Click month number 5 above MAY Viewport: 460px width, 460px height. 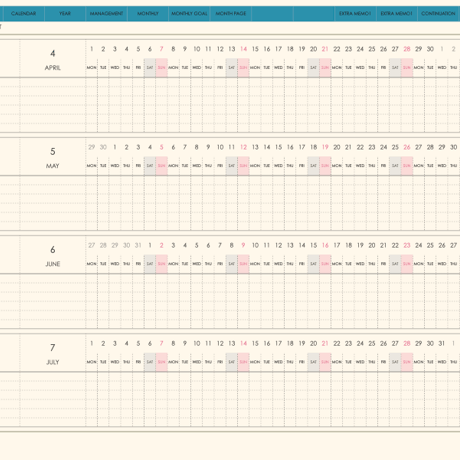pyautogui.click(x=53, y=151)
